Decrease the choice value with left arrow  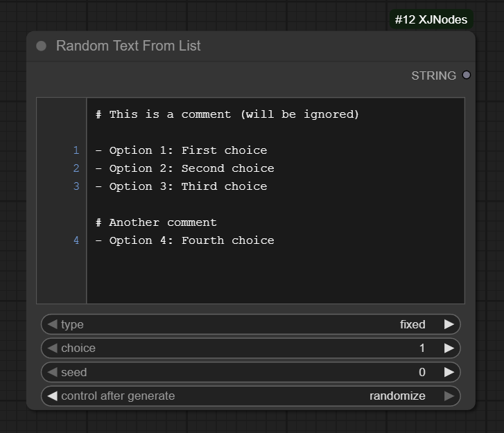[53, 348]
